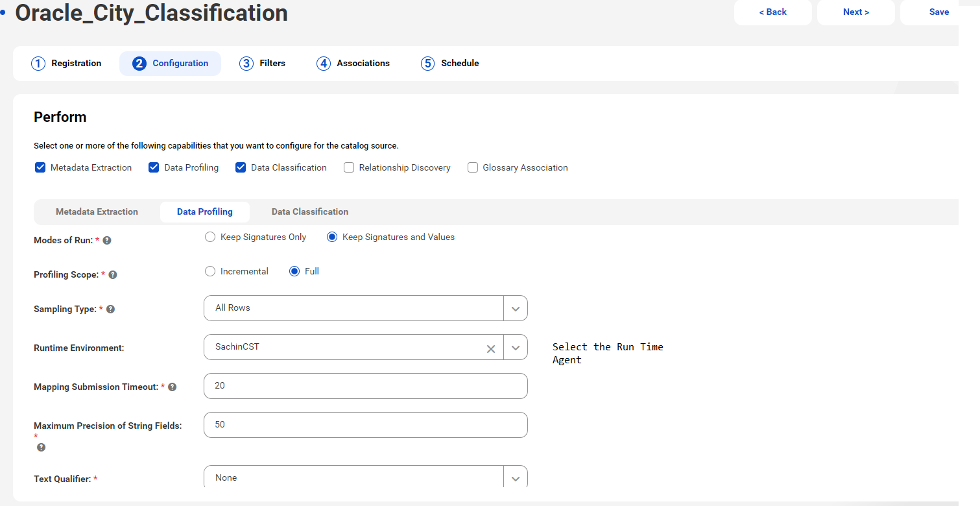This screenshot has width=980, height=506.
Task: Switch to the Metadata Extraction tab
Action: (97, 211)
